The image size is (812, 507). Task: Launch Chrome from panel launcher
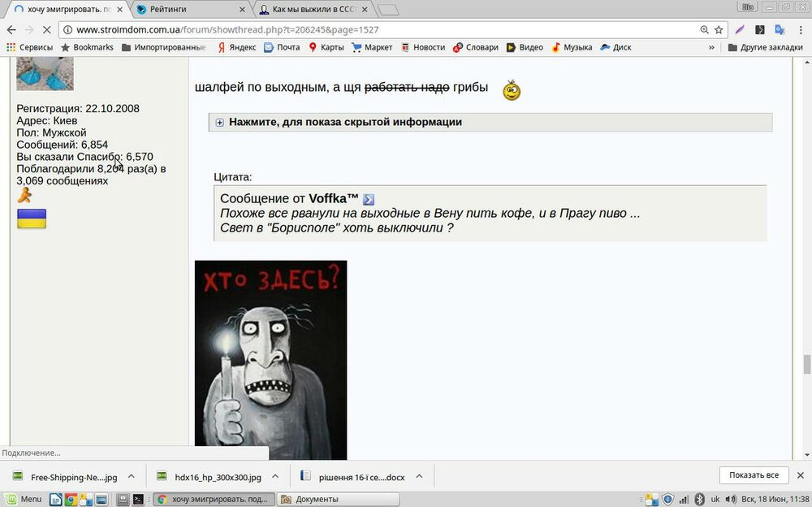point(71,499)
